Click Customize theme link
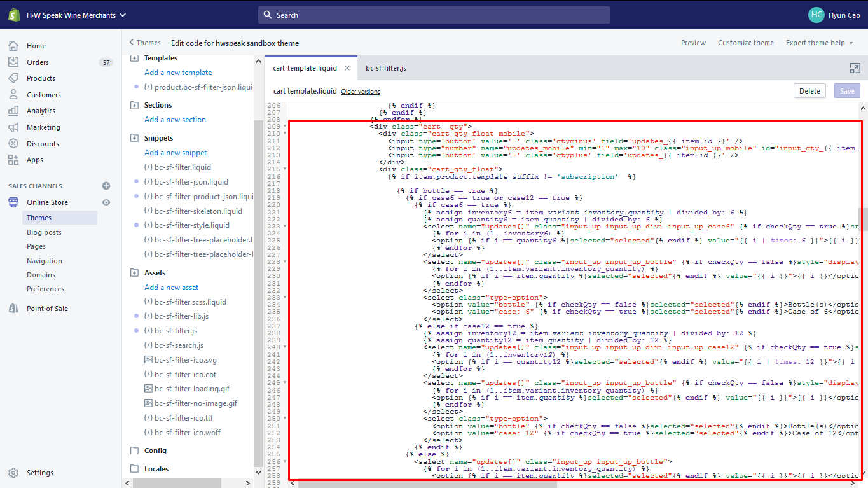868x488 pixels. click(746, 43)
